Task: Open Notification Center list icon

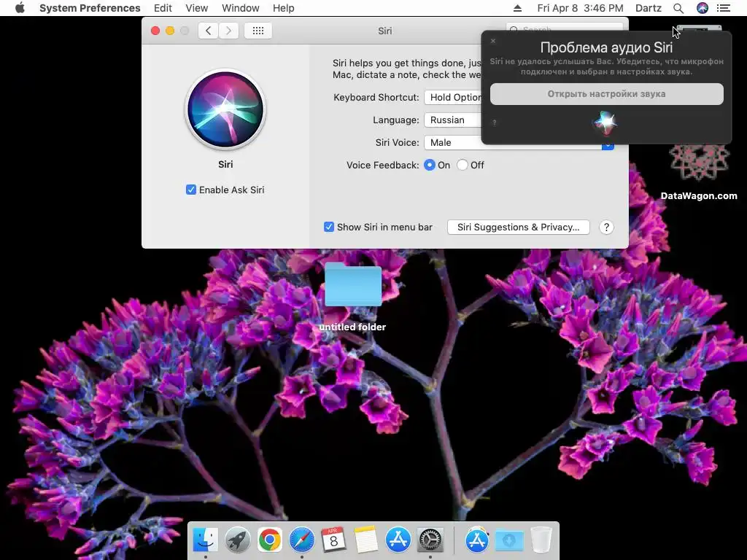Action: click(x=723, y=8)
